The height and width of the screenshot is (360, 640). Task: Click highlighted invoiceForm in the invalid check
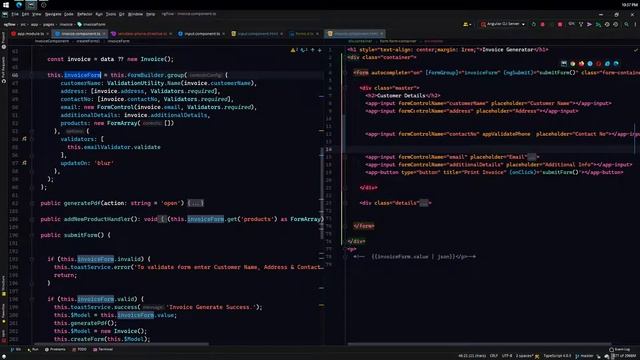point(96,259)
